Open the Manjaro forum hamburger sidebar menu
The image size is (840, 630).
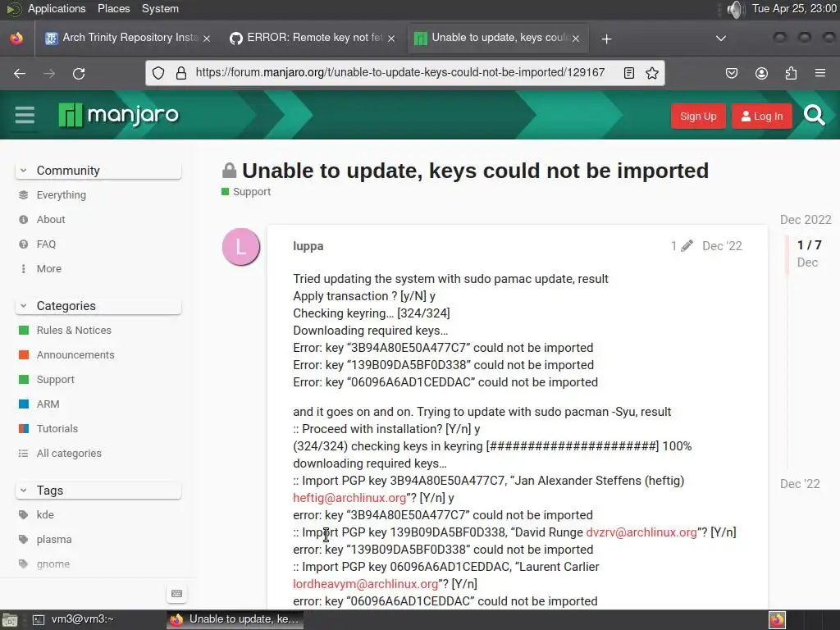[x=25, y=115]
